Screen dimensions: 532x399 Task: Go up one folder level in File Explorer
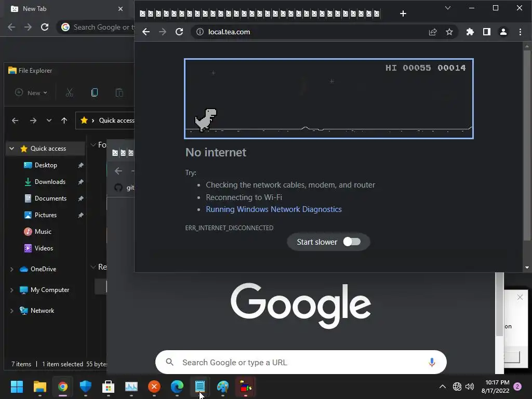(x=64, y=121)
